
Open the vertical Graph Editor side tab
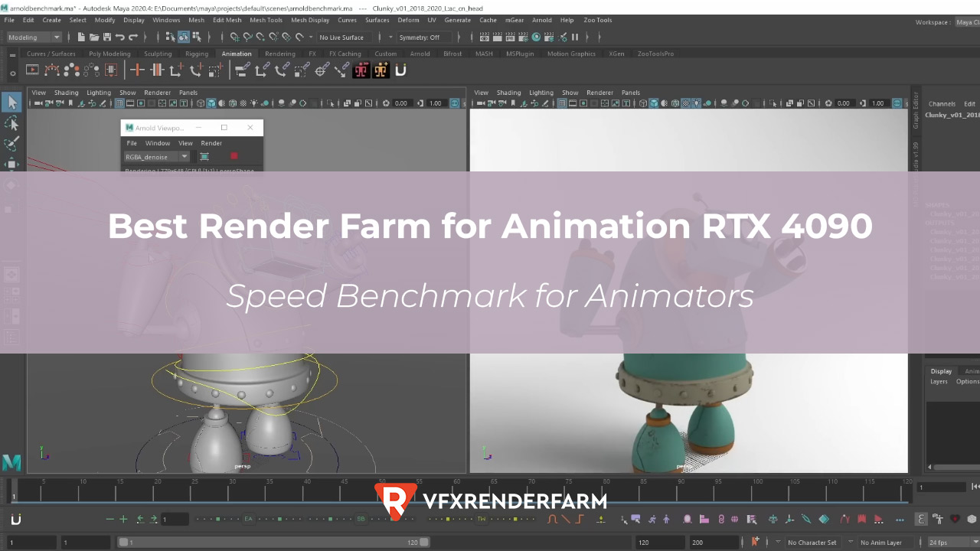pyautogui.click(x=916, y=110)
